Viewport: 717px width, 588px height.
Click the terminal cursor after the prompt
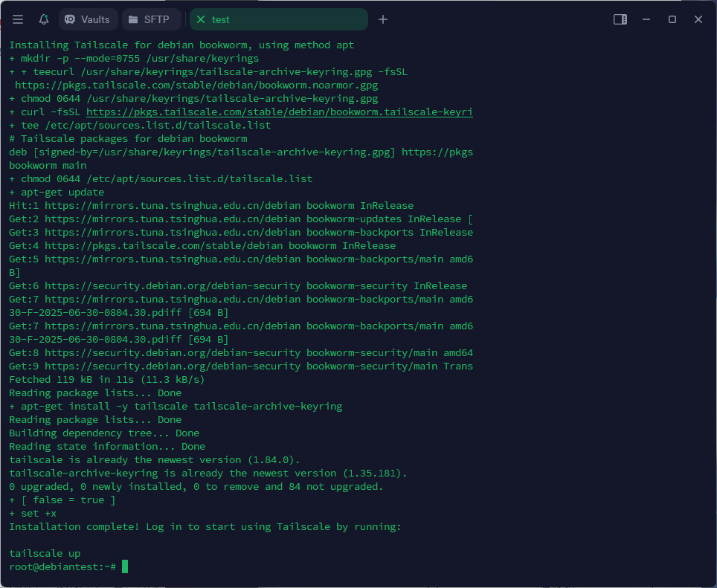(125, 567)
